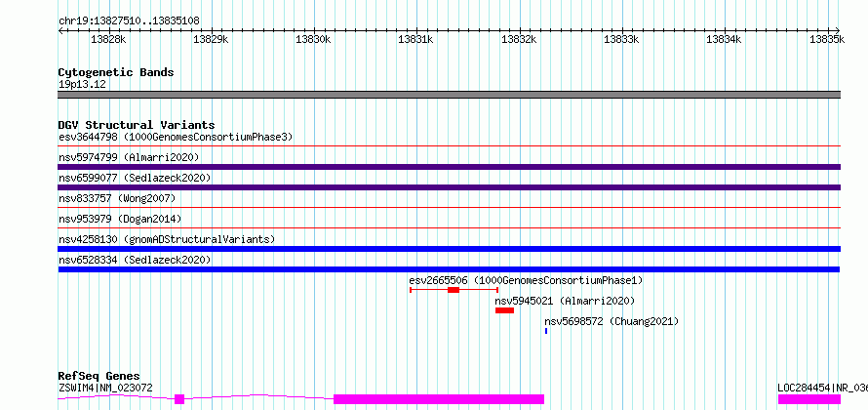Open variant nsv5945021 (Almarri2020) label
The width and height of the screenshot is (868, 410).
point(565,301)
